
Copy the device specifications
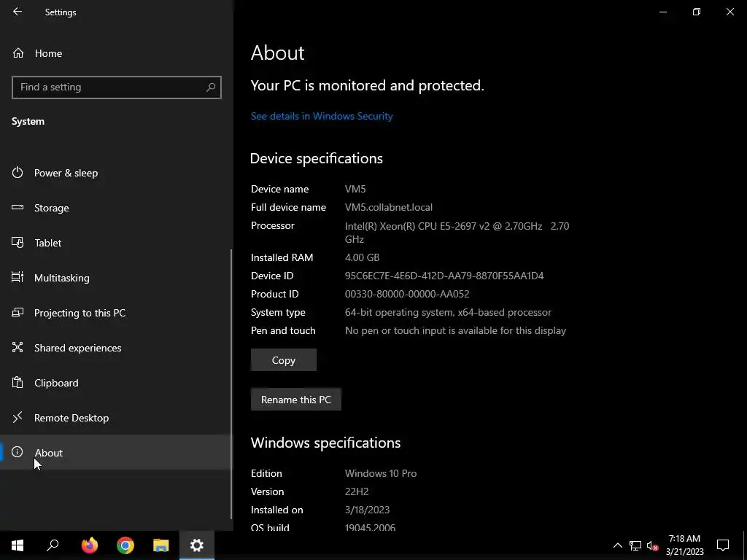coord(284,360)
